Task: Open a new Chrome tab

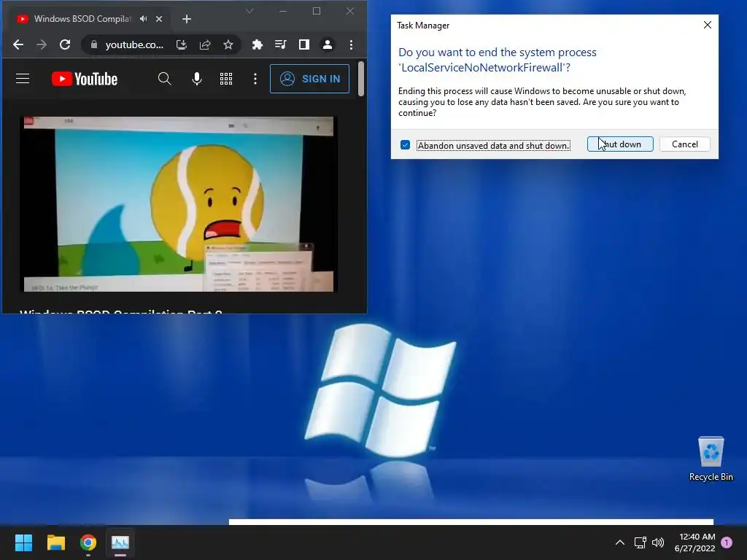Action: (x=187, y=19)
